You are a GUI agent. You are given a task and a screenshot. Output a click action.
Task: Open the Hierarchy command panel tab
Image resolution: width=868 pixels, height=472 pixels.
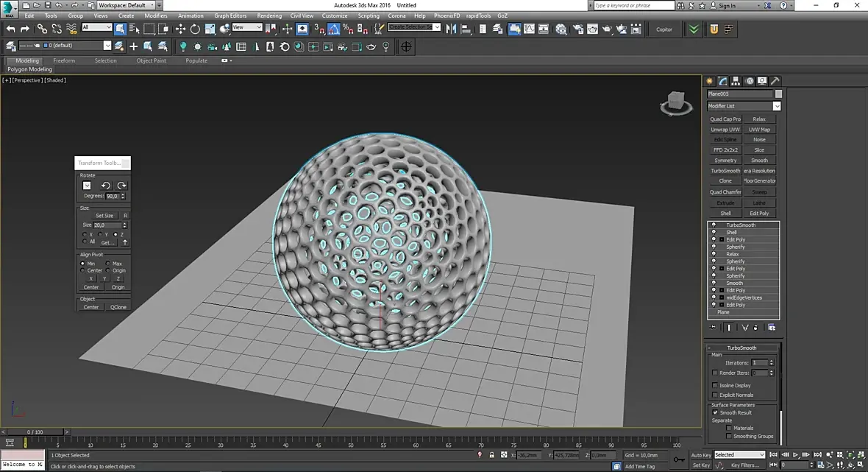[736, 81]
